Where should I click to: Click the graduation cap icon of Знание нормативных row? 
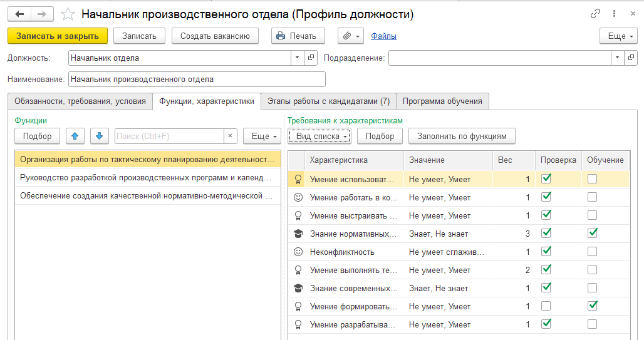298,234
